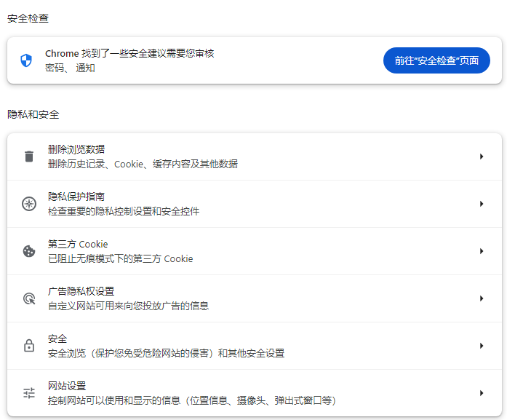
Task: Click the compass icon beside 隐私保护指南
Action: click(x=29, y=204)
